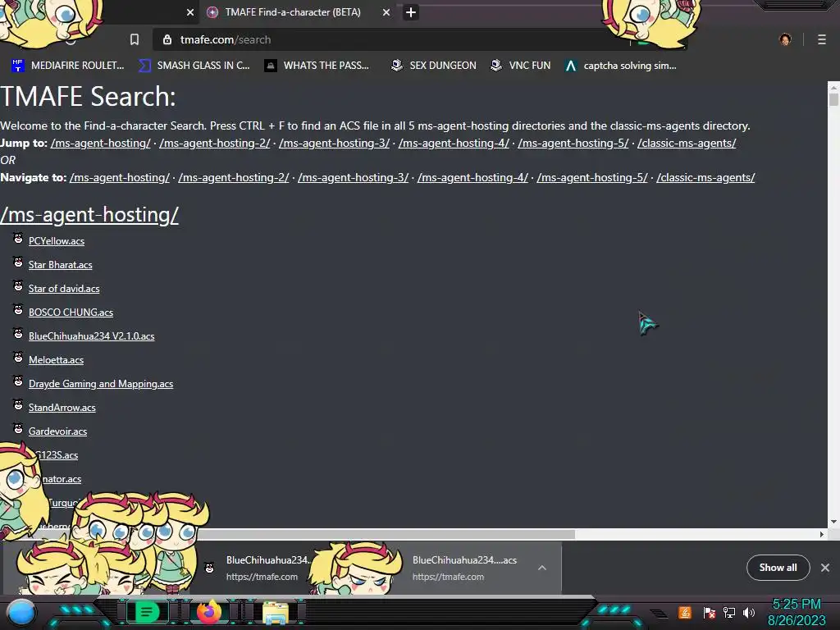
Task: Click agent icon beside BOSCO CHUNG.acs
Action: pyautogui.click(x=18, y=309)
